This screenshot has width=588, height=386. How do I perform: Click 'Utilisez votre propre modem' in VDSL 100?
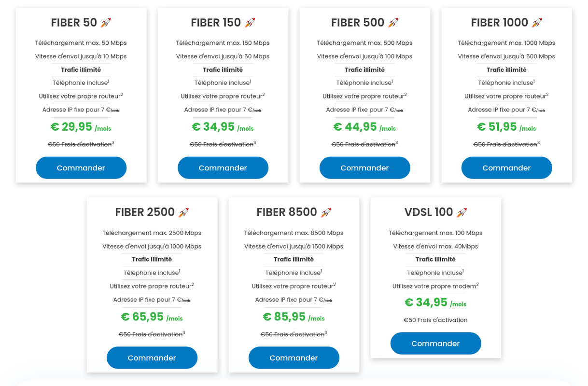pyautogui.click(x=435, y=286)
